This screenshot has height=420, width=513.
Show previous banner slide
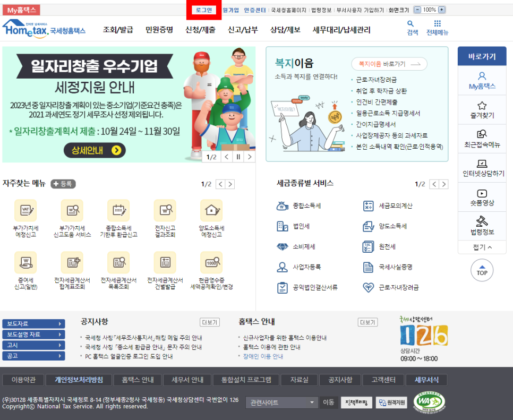click(x=227, y=157)
